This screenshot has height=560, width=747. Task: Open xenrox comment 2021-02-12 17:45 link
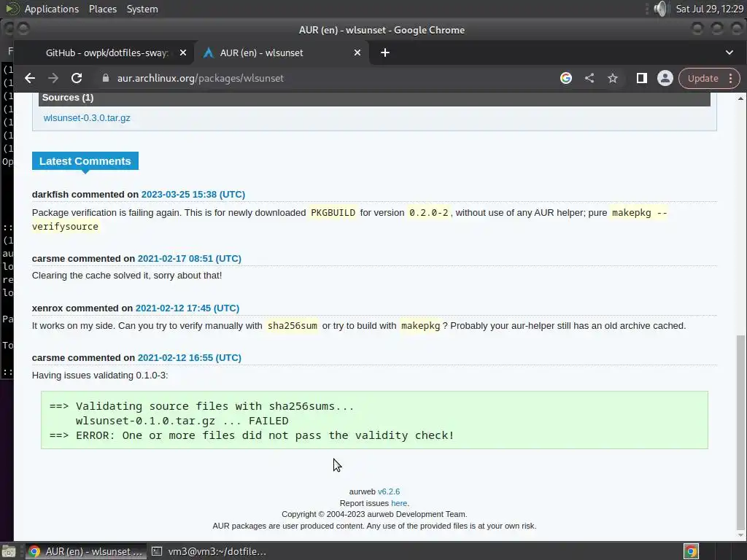pos(187,308)
